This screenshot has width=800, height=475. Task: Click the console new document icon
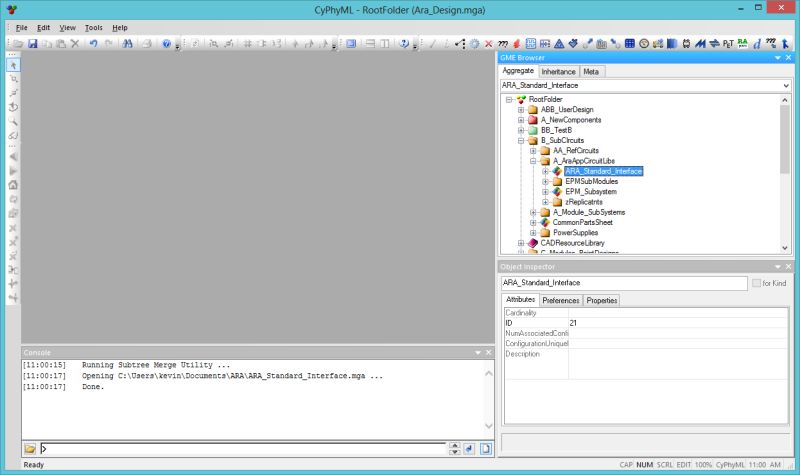(485, 448)
